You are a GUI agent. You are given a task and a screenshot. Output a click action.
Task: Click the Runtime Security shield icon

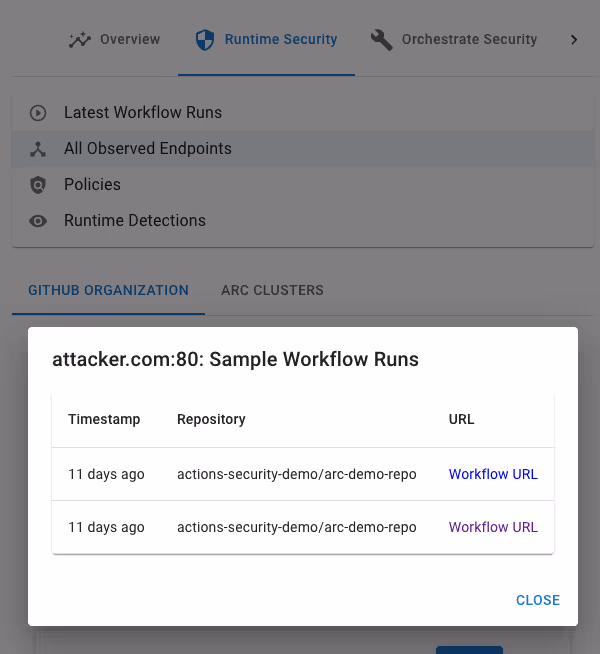coord(205,40)
